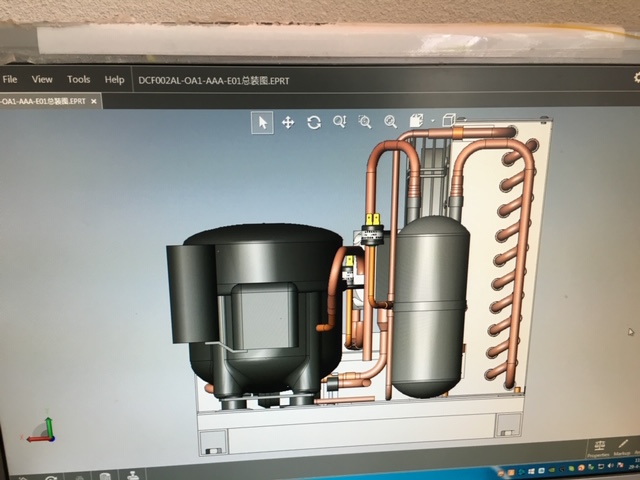Click the orange circular tray icon
This screenshot has width=640, height=480.
pos(581,467)
